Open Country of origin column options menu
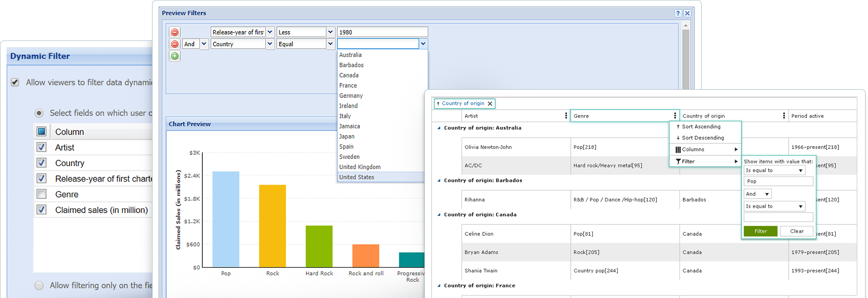The height and width of the screenshot is (298, 868). click(x=784, y=116)
